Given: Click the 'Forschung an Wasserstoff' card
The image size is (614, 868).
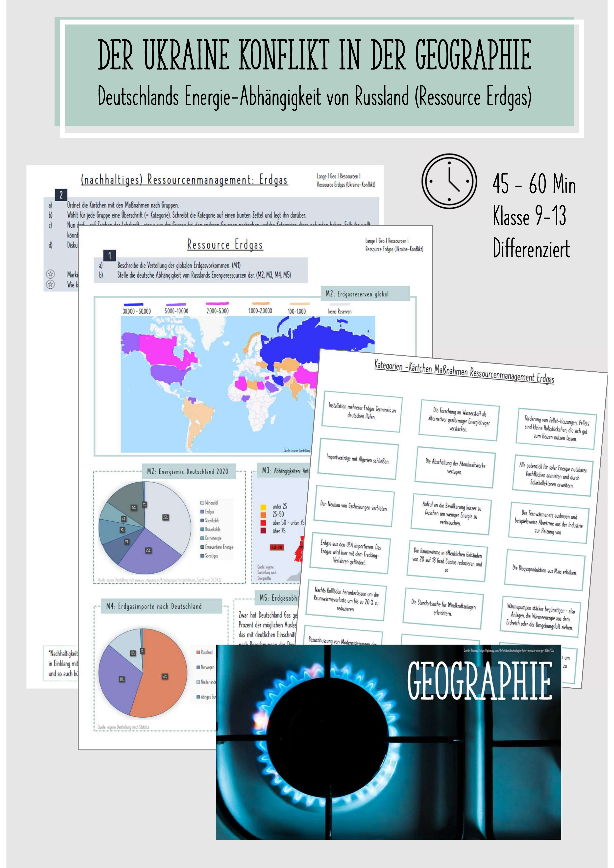Looking at the screenshot, I should pos(459,420).
